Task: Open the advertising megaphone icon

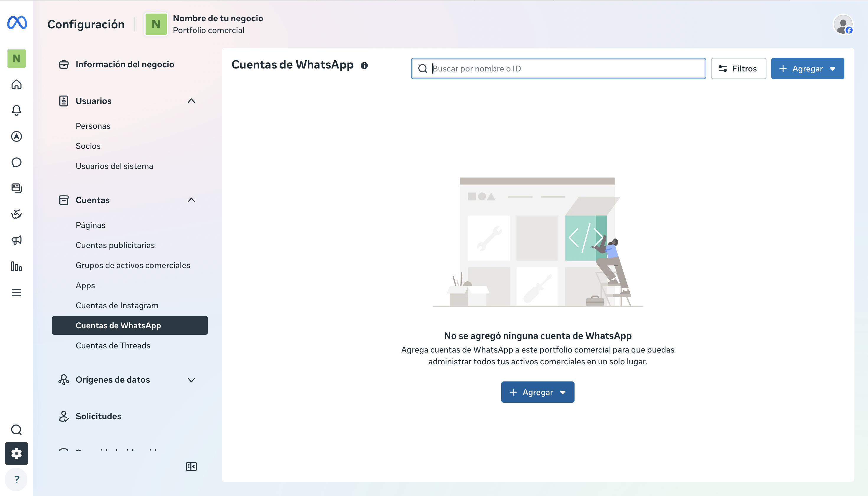Action: [x=16, y=241]
